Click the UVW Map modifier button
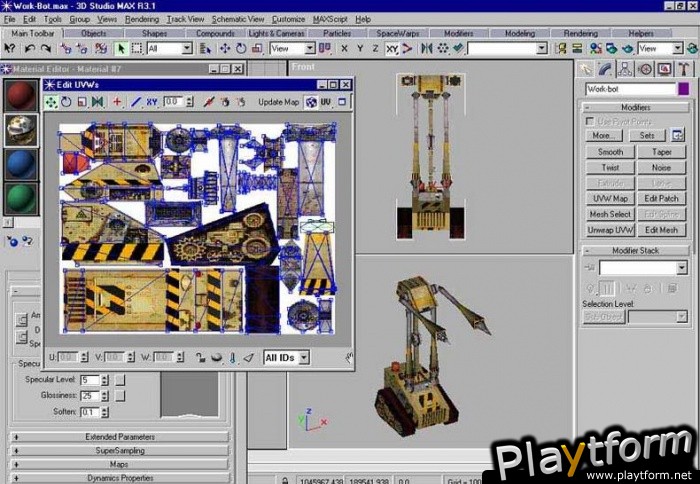Image resolution: width=700 pixels, height=484 pixels. tap(610, 198)
